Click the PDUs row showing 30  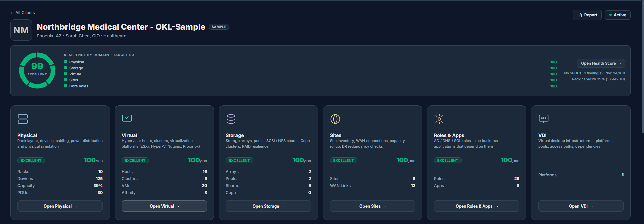(60, 193)
